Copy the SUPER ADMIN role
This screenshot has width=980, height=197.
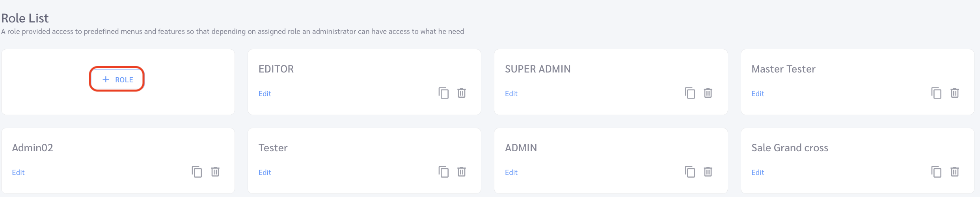(690, 93)
